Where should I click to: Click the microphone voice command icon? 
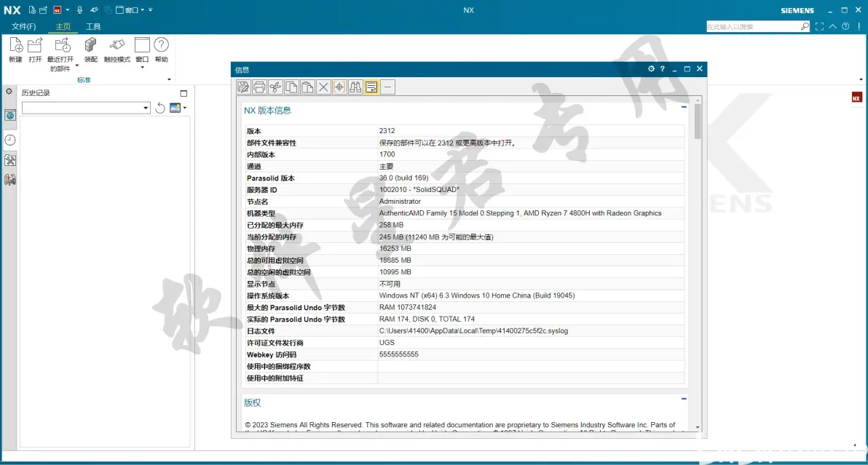coord(79,10)
